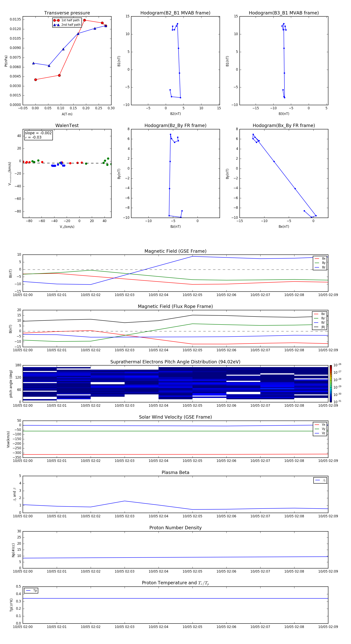Click the 10^-26 colorbar tick label
This screenshot has height=644, width=351.
[x=337, y=365]
